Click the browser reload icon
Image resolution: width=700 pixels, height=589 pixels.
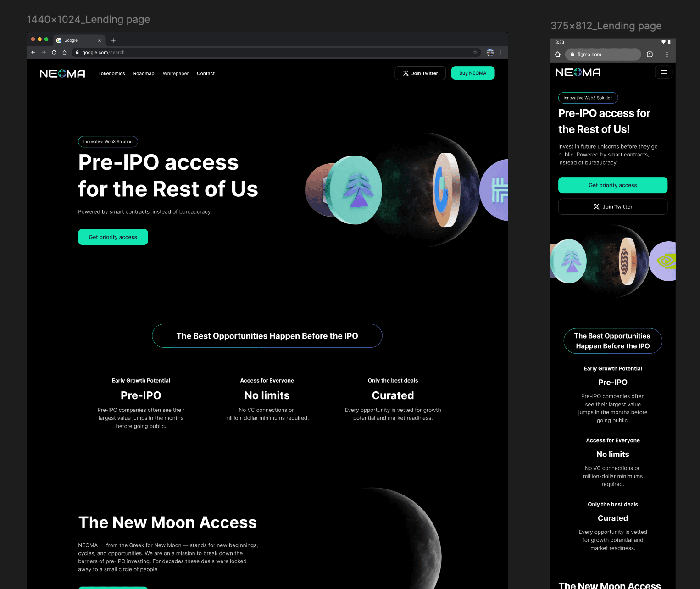[x=54, y=52]
